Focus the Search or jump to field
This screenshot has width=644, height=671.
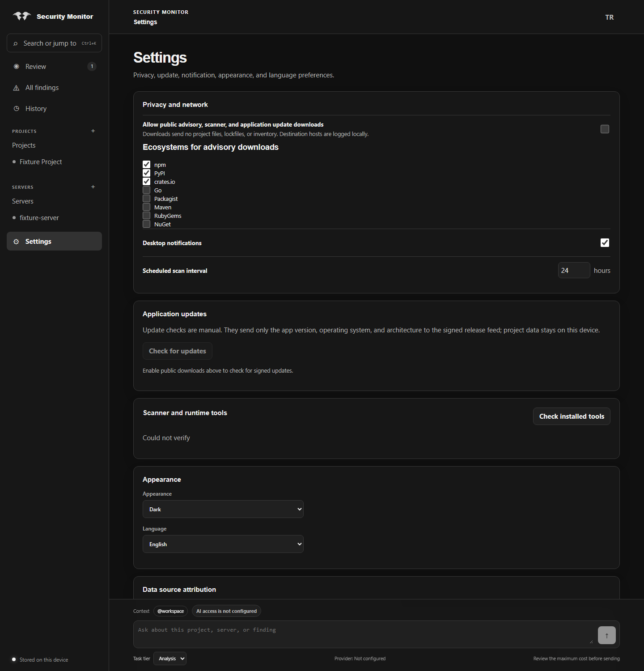[x=54, y=43]
